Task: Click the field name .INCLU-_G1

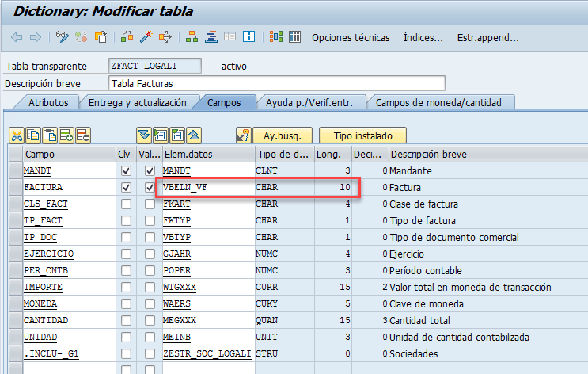Action: (x=51, y=353)
